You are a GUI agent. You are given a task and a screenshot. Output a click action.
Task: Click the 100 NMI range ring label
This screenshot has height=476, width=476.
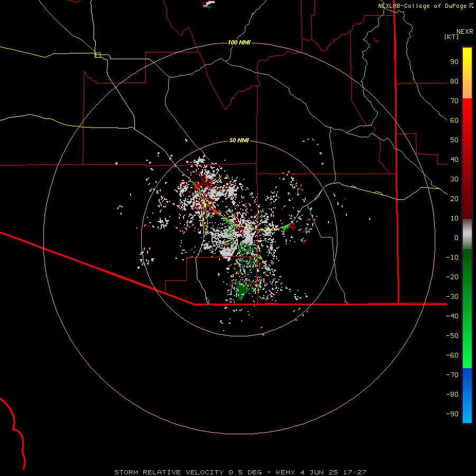[x=239, y=42]
